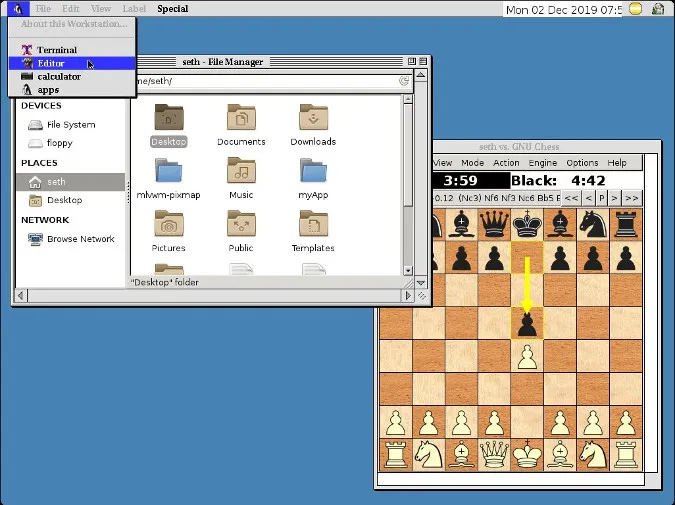Click the black king chess piece

527,223
